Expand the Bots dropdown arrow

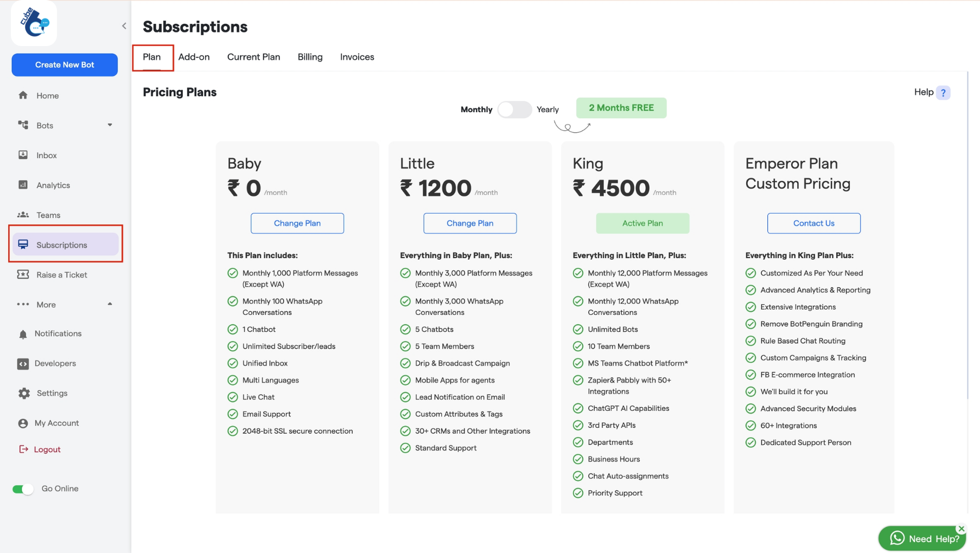coord(110,125)
